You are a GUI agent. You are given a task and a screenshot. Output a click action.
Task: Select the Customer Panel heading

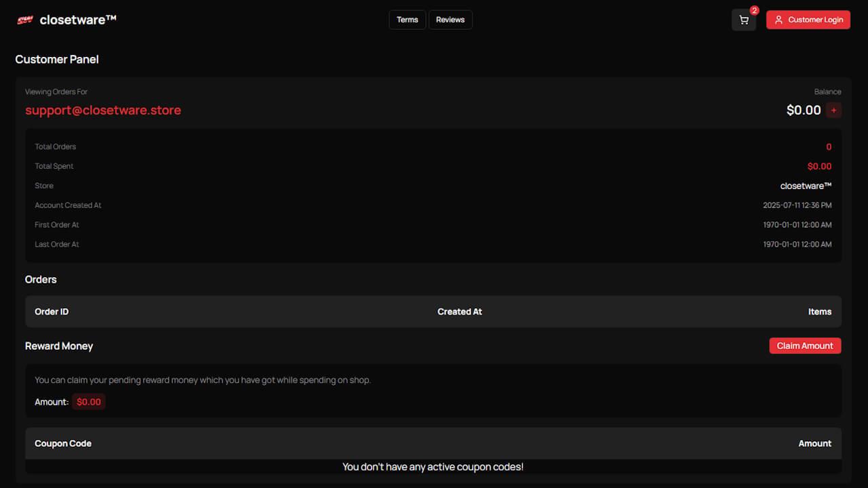57,59
